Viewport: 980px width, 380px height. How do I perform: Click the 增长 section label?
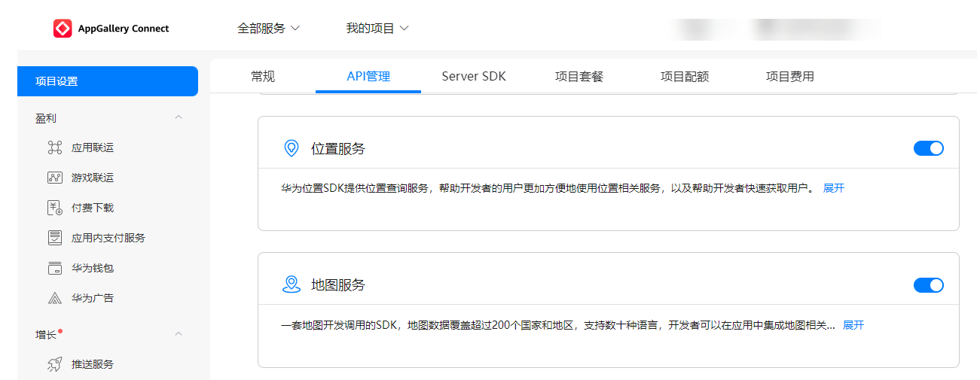coord(46,335)
